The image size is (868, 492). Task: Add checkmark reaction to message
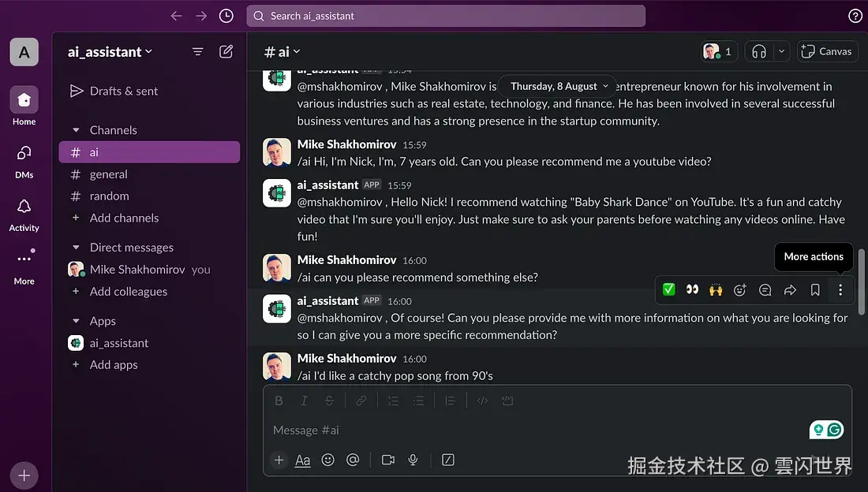[x=668, y=289]
